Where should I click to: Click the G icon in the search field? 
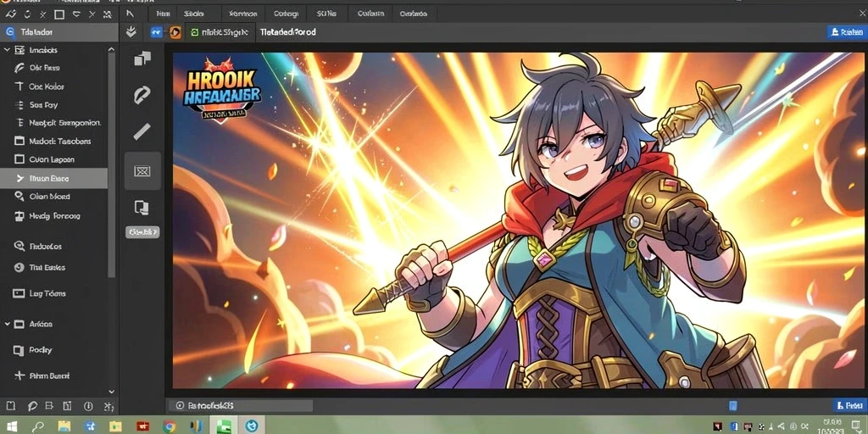pyautogui.click(x=9, y=32)
